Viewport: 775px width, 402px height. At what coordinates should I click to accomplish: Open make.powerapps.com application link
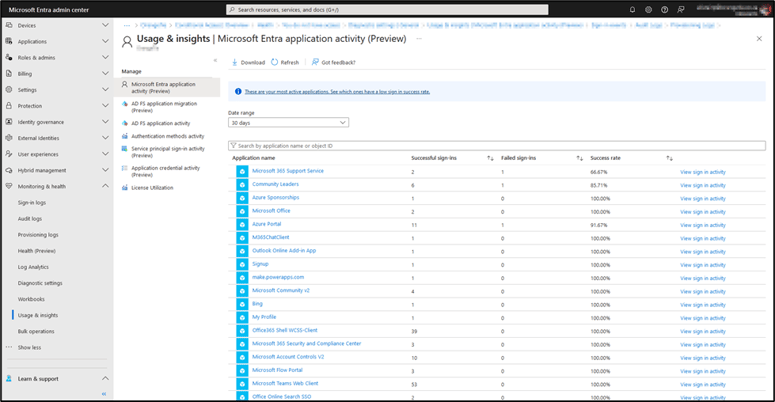point(278,277)
